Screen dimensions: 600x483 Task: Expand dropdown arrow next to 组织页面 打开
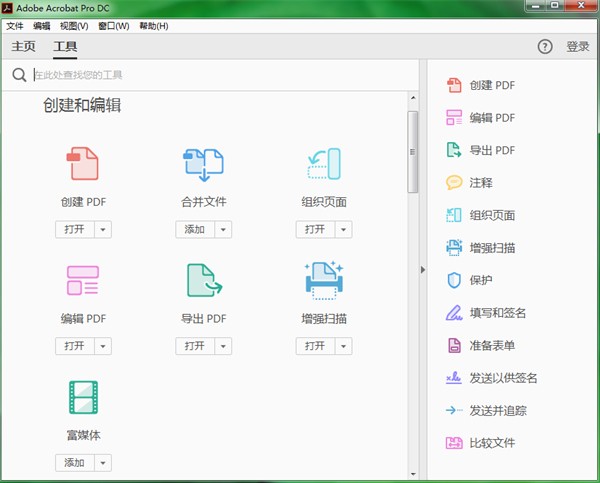[x=343, y=229]
